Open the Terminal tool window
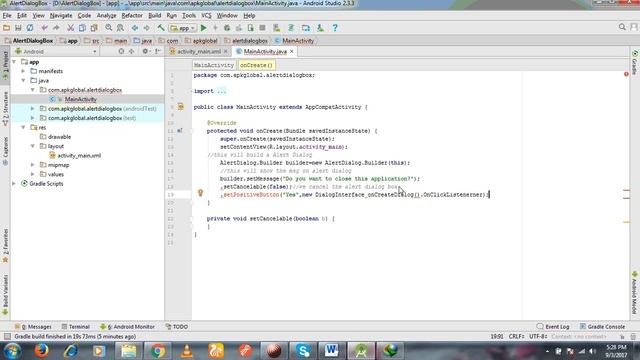640x360 pixels. [x=76, y=327]
